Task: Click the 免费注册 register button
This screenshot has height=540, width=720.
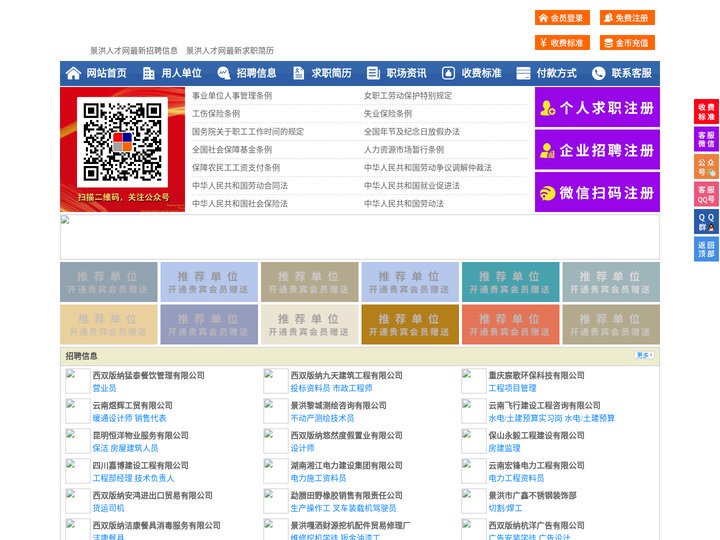Action: pos(627,18)
